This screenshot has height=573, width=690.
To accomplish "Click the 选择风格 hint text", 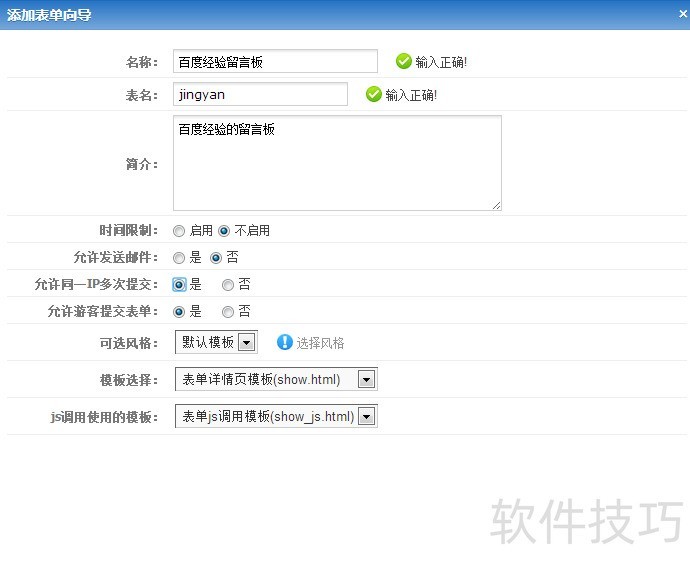I will [x=320, y=343].
